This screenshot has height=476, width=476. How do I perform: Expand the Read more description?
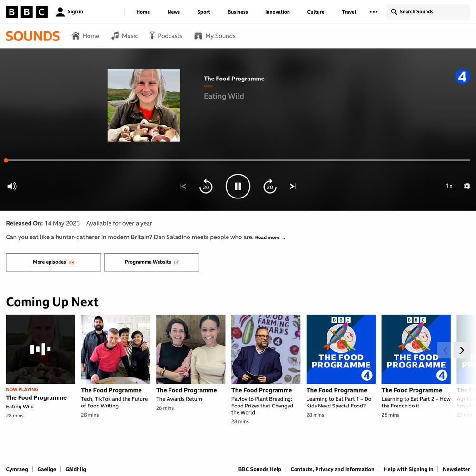tap(270, 238)
